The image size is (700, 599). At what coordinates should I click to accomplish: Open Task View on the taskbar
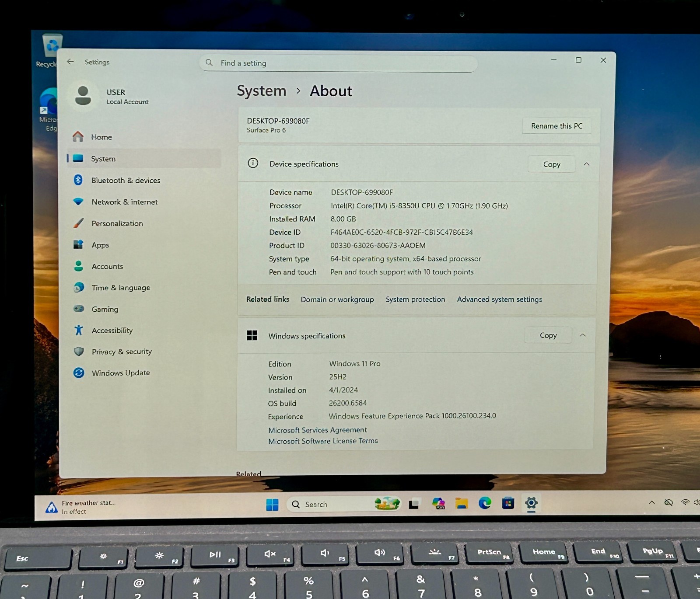point(414,504)
